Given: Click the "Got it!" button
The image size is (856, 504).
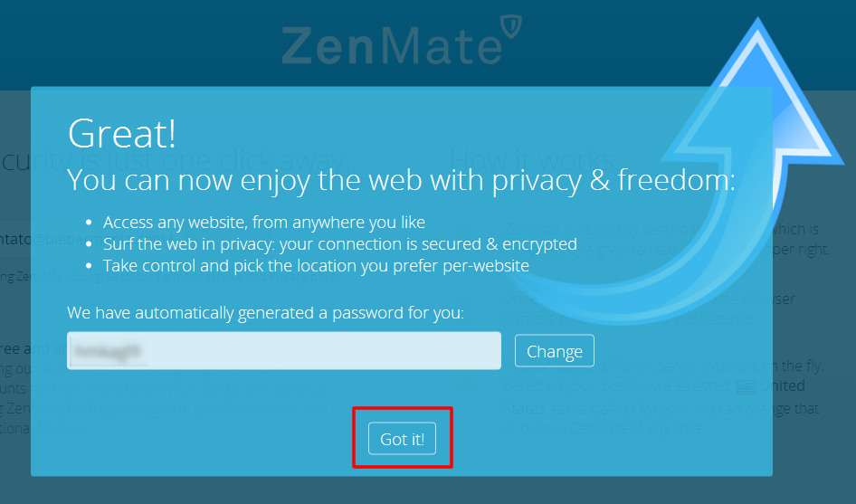Looking at the screenshot, I should pos(403,439).
